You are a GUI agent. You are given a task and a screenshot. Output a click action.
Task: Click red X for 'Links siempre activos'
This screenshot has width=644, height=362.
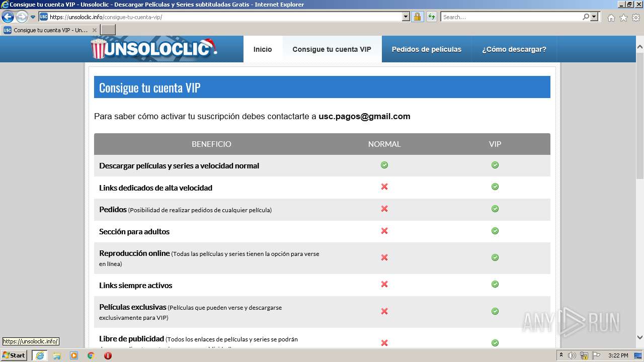384,284
